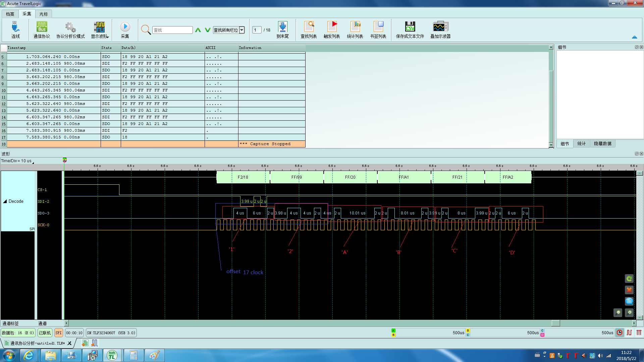This screenshot has height=362, width=644.
Task: Click the 隐藏数据 button
Action: (x=602, y=144)
